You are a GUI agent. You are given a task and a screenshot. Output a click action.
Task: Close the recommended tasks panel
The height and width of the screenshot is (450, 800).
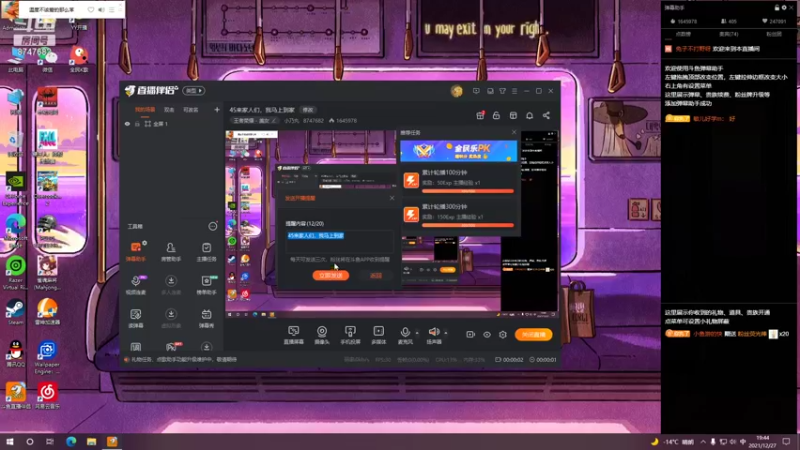[x=514, y=132]
